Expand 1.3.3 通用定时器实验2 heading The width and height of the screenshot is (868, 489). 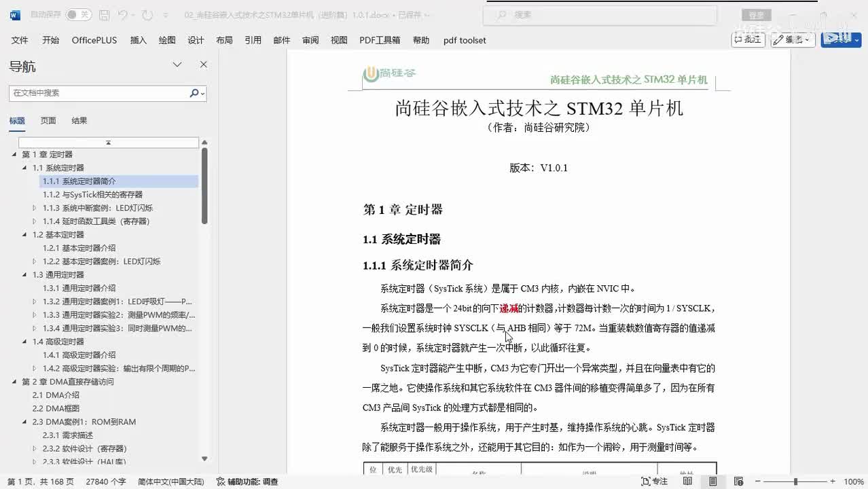pyautogui.click(x=35, y=315)
